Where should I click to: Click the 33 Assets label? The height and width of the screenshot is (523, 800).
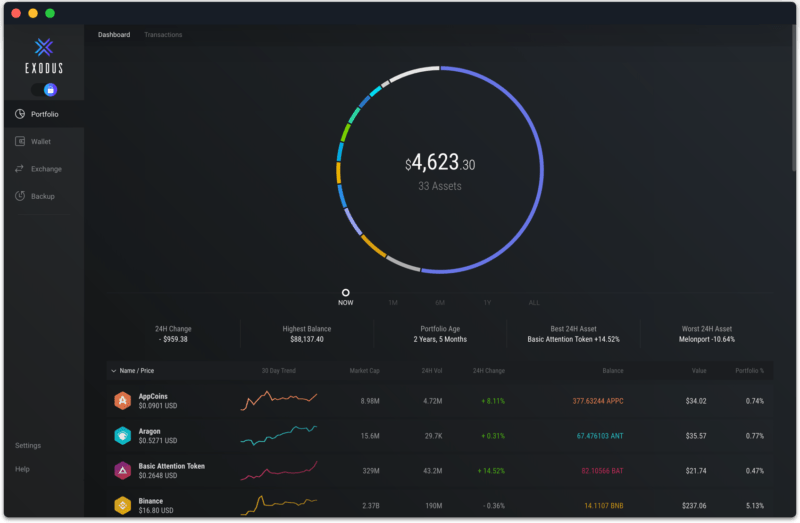[x=440, y=186]
